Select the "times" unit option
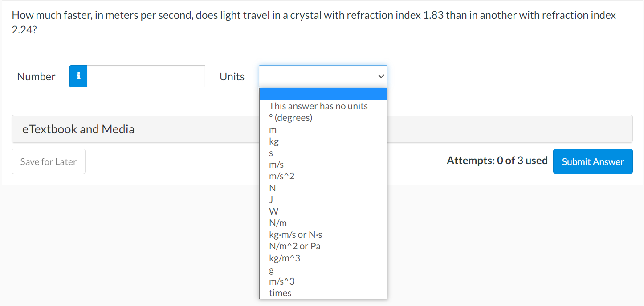The image size is (644, 306). coord(280,293)
